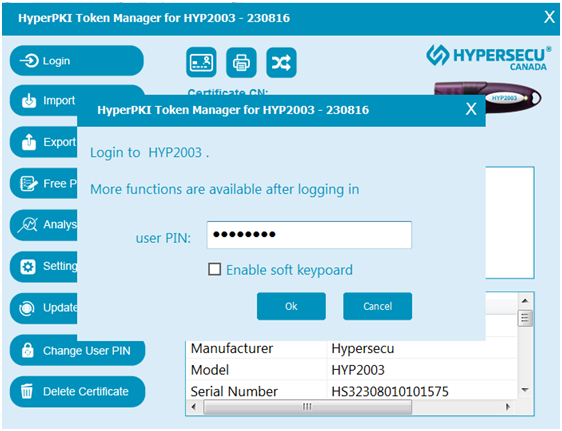This screenshot has height=431, width=562.
Task: Click the chart icon on Analysis button
Action: tap(28, 225)
